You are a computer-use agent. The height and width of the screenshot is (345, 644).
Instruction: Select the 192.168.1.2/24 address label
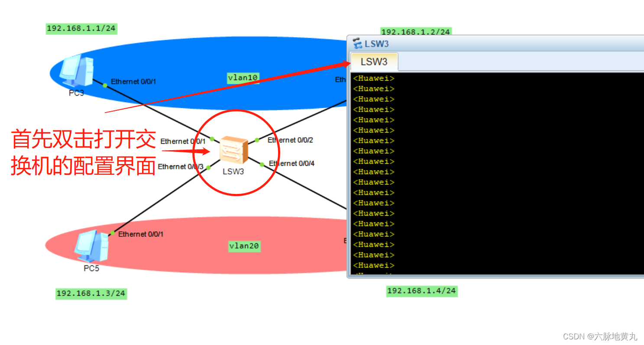[416, 32]
